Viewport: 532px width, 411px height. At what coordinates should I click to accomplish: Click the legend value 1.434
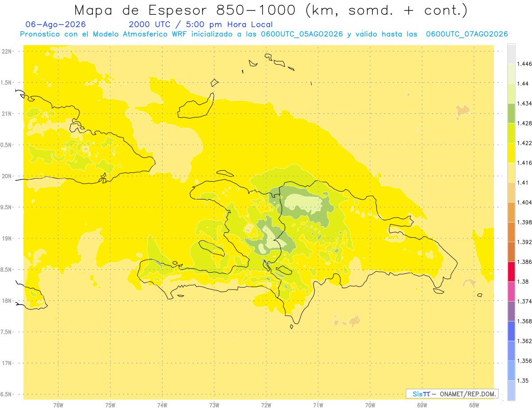[524, 103]
